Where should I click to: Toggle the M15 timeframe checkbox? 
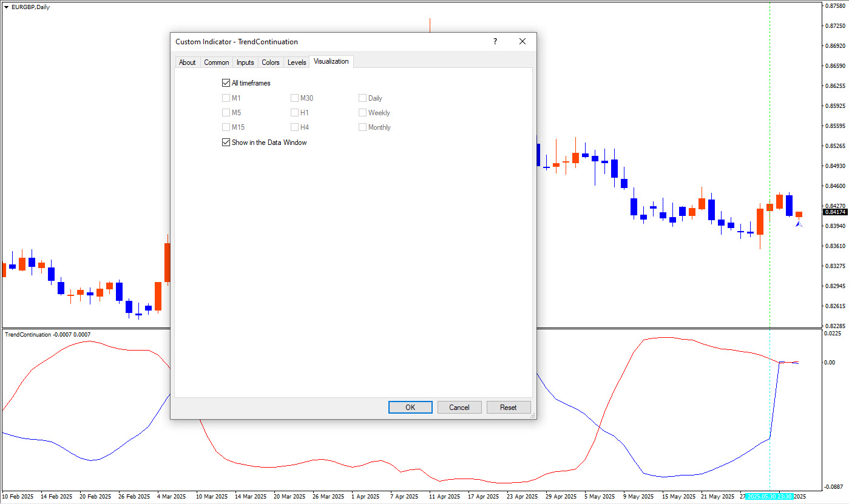tap(226, 127)
